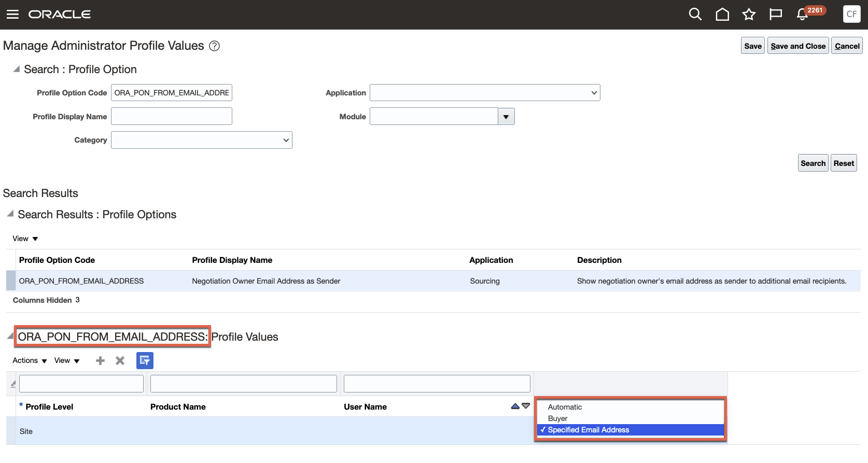Click the Profile Level filter field
The image size is (868, 463).
81,384
